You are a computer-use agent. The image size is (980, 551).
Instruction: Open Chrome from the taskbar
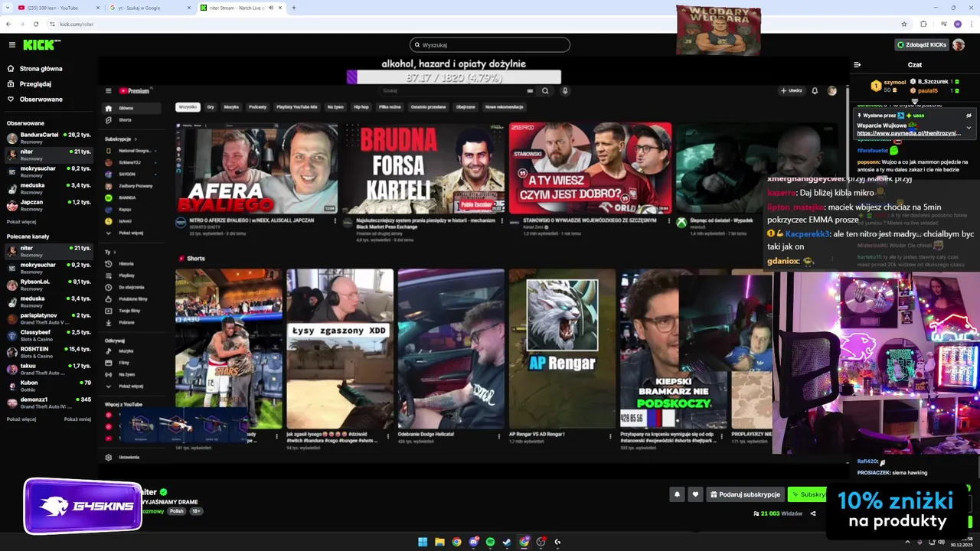(456, 542)
